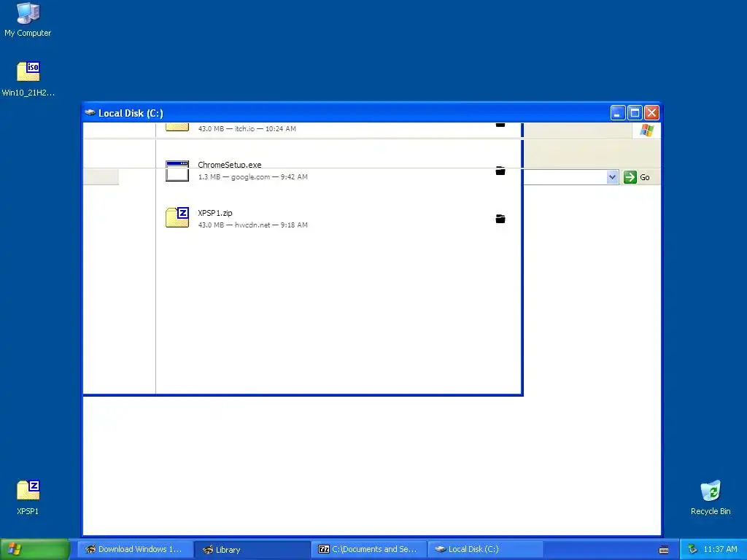Click the '43.0 MB — itch.io — 10:24 AM' details
This screenshot has width=747, height=560.
pos(247,128)
